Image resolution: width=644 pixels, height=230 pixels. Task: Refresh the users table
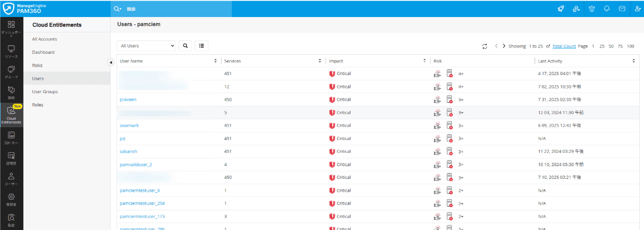[x=485, y=46]
